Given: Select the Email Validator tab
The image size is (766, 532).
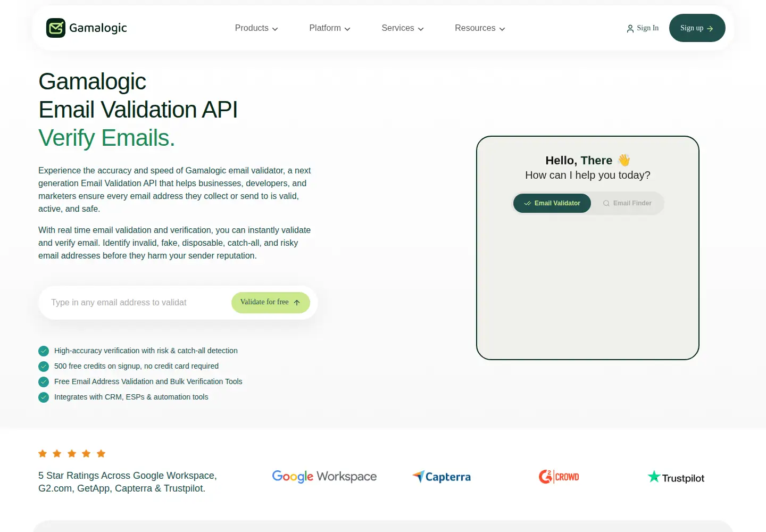Looking at the screenshot, I should (552, 203).
